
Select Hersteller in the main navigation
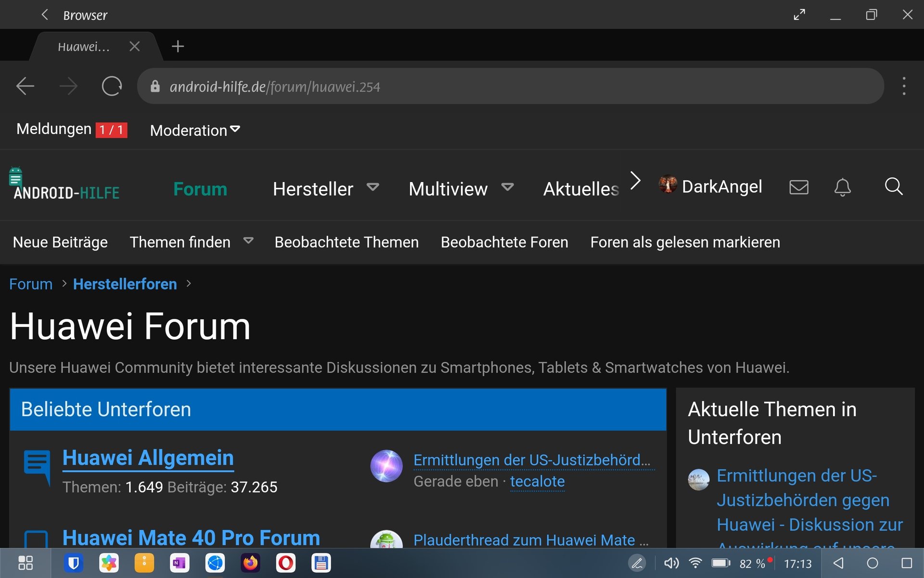[x=313, y=189]
